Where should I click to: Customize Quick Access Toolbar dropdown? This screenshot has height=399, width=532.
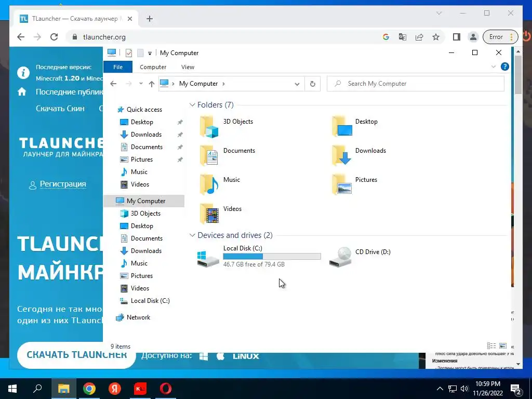pyautogui.click(x=150, y=54)
